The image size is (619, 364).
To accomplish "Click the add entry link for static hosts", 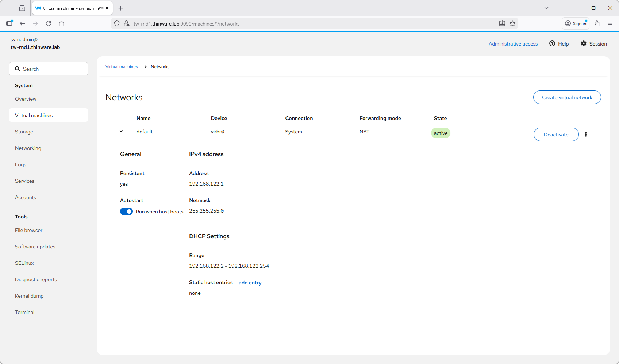I will (250, 283).
